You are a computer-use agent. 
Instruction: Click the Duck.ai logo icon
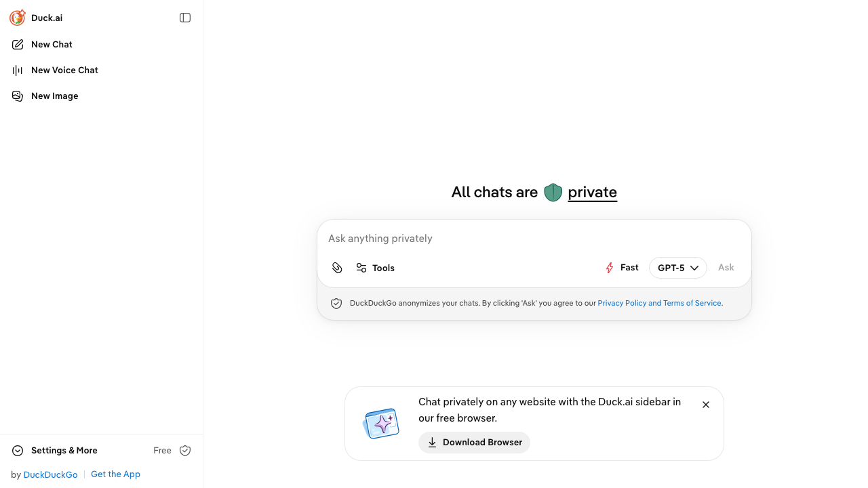(x=18, y=18)
